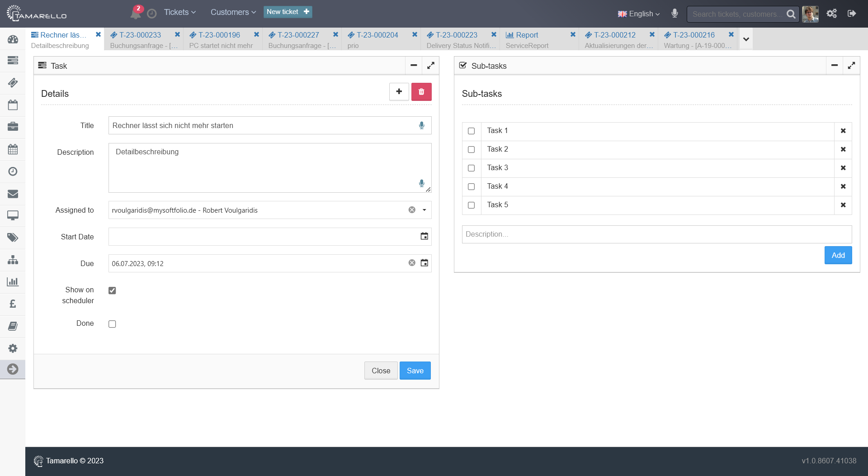Toggle the Show on scheduler checkbox
This screenshot has width=868, height=476.
(112, 290)
